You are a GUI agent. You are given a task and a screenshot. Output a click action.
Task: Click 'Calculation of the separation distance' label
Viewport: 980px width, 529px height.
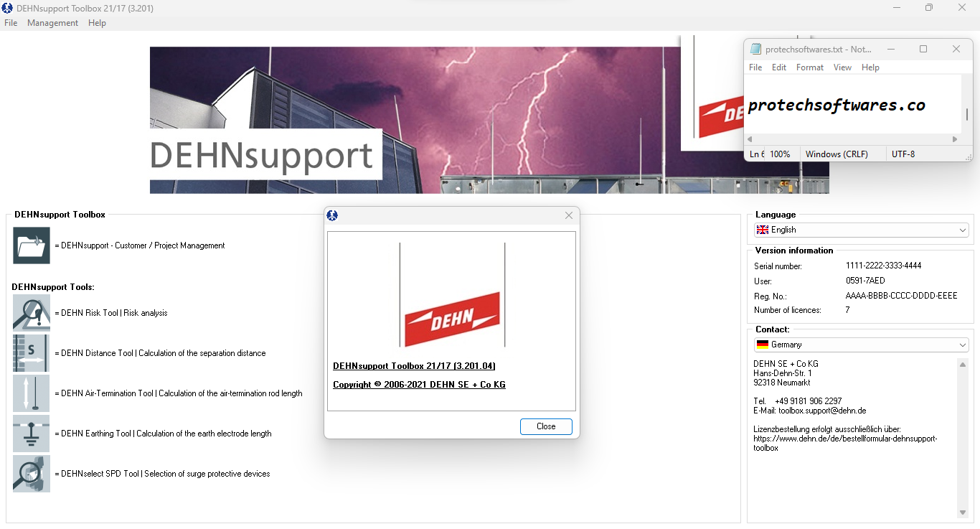coord(202,353)
